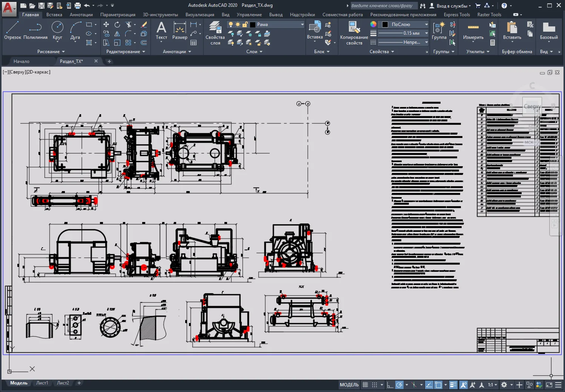Select the Полилиния (Polyline) tool
The height and width of the screenshot is (392, 565).
(35, 30)
